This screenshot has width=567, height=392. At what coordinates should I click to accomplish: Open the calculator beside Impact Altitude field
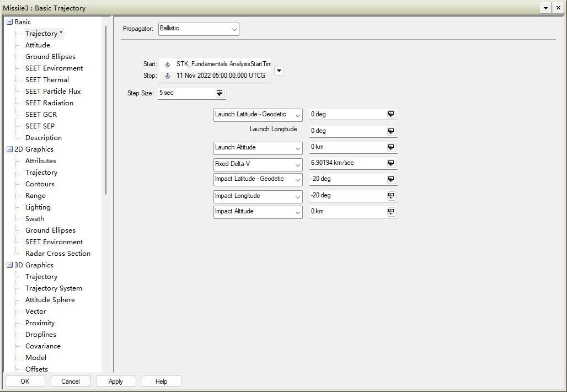point(391,211)
